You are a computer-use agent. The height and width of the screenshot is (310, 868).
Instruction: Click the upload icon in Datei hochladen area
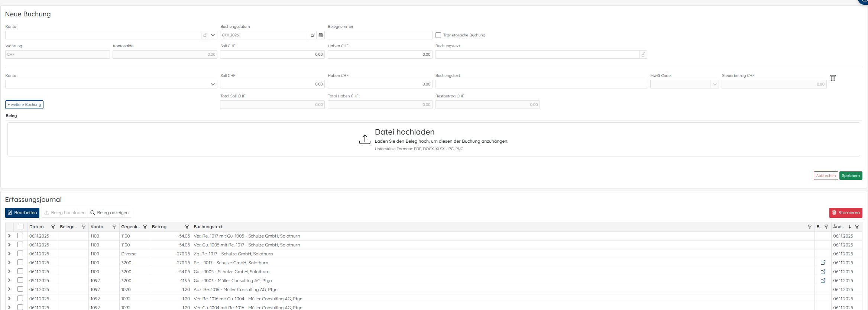[x=365, y=139]
